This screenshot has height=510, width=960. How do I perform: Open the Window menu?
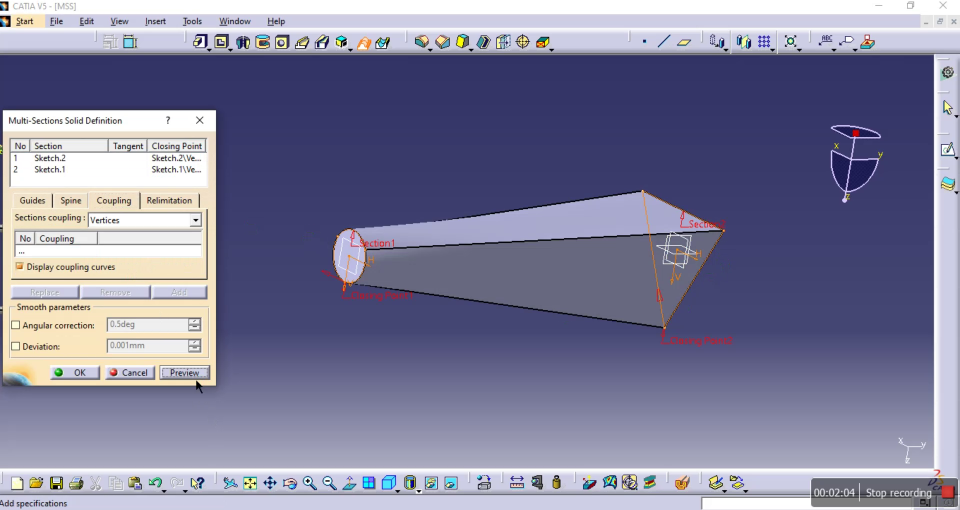[x=234, y=21]
